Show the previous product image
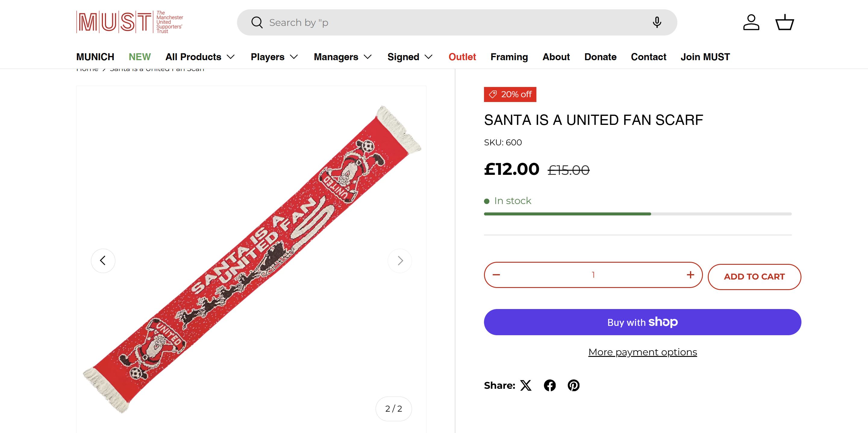Image resolution: width=868 pixels, height=433 pixels. pyautogui.click(x=103, y=261)
